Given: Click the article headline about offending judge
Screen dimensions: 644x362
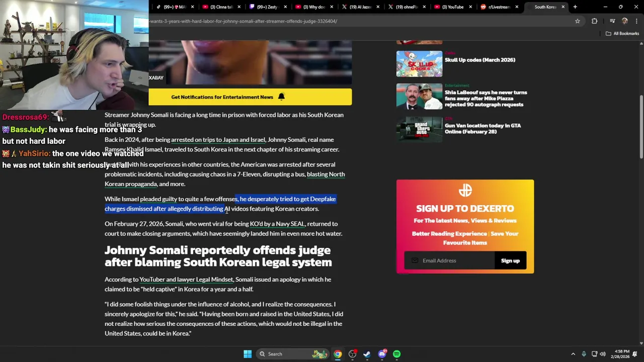Looking at the screenshot, I should coord(218,256).
